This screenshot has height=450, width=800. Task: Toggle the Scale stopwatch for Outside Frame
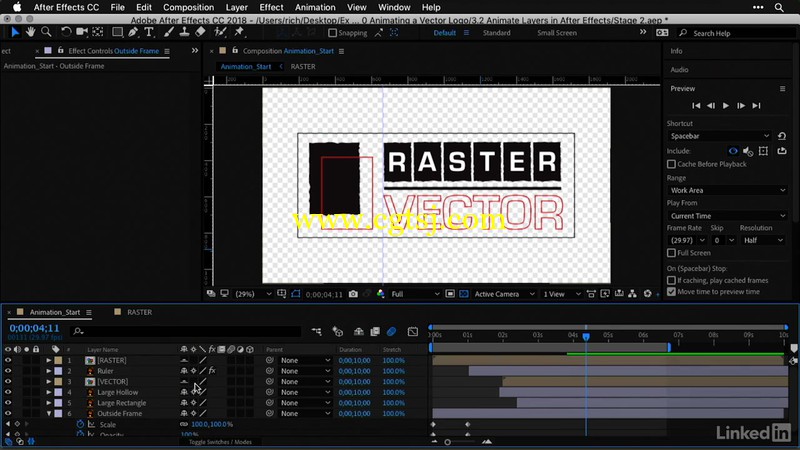click(x=80, y=424)
